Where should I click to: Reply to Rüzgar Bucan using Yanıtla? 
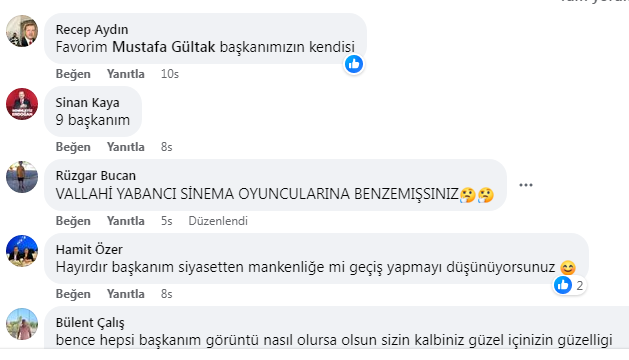point(126,221)
